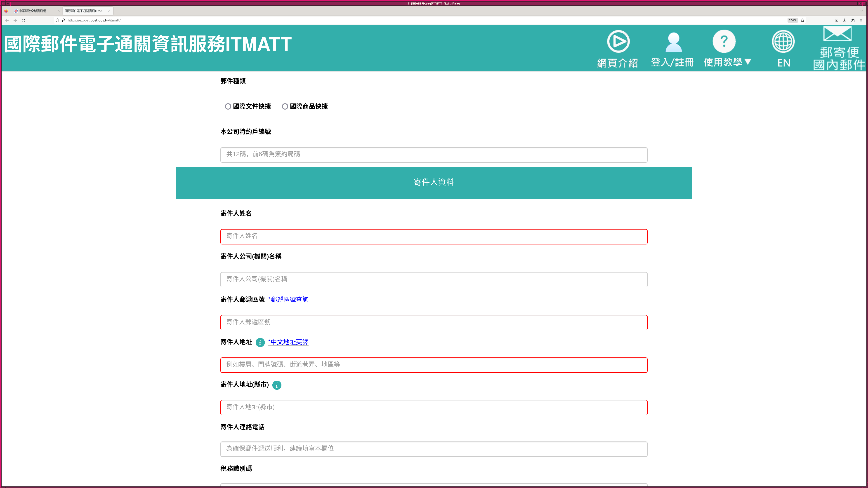
Task: Open a new browser tab
Action: (x=118, y=11)
